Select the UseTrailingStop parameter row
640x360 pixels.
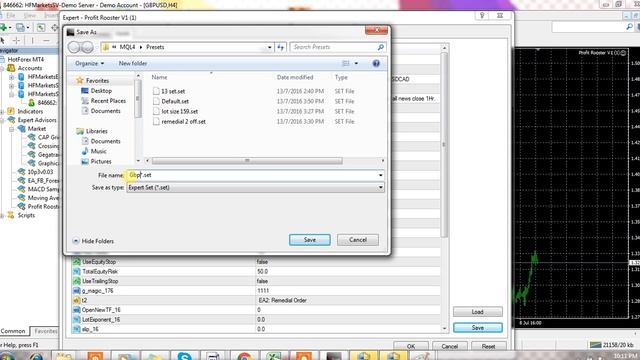(x=256, y=281)
